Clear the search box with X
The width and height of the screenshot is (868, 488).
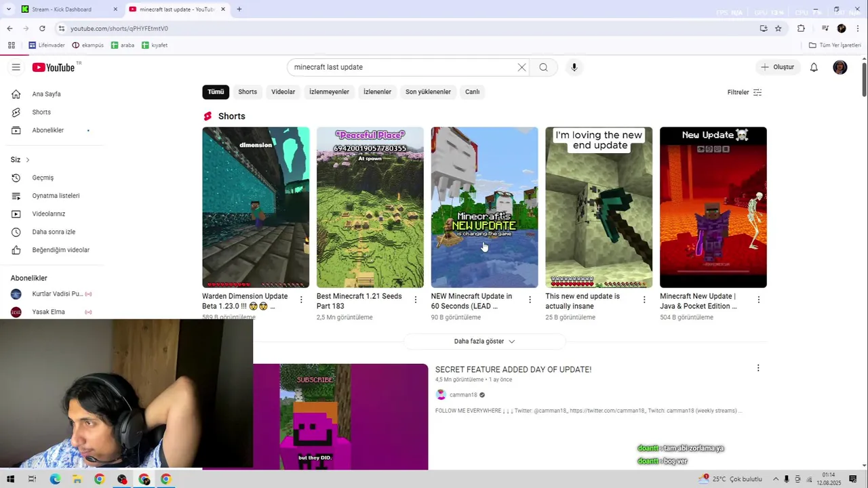pyautogui.click(x=521, y=67)
